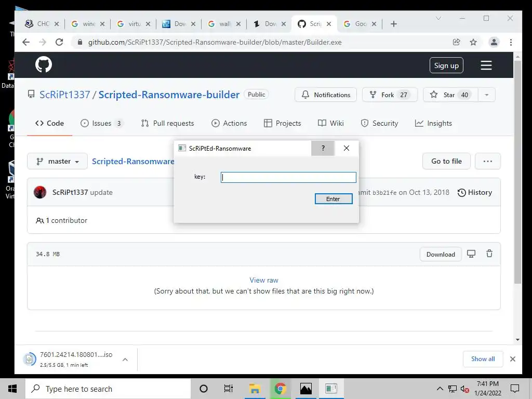The image size is (532, 399).
Task: Click the Sign up button
Action: click(x=446, y=65)
